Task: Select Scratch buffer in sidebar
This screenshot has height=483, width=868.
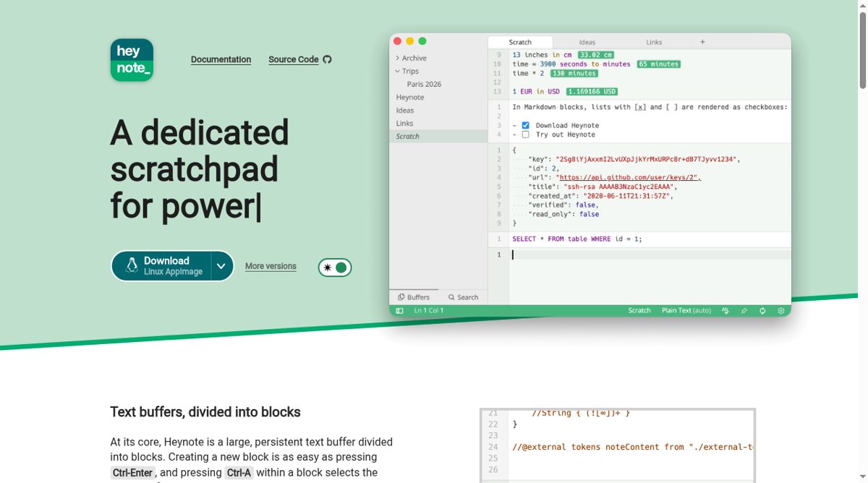Action: coord(438,136)
